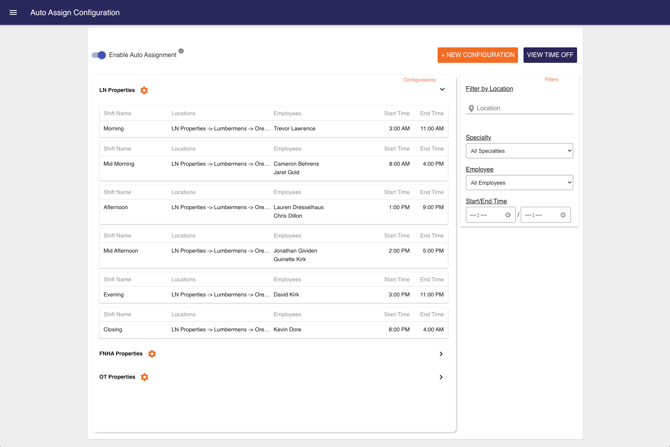Viewport: 670px width, 447px height.
Task: Click the LN Properties section title
Action: 117,90
